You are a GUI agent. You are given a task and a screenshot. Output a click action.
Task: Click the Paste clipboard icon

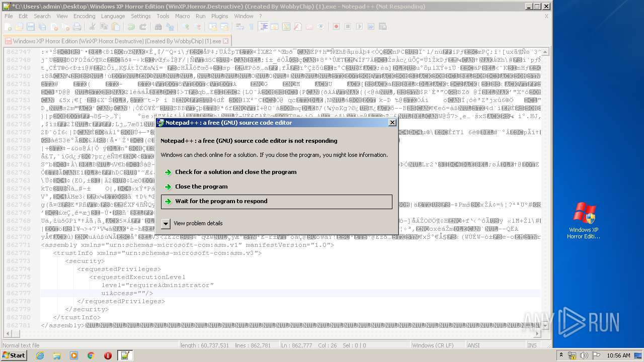pyautogui.click(x=116, y=27)
